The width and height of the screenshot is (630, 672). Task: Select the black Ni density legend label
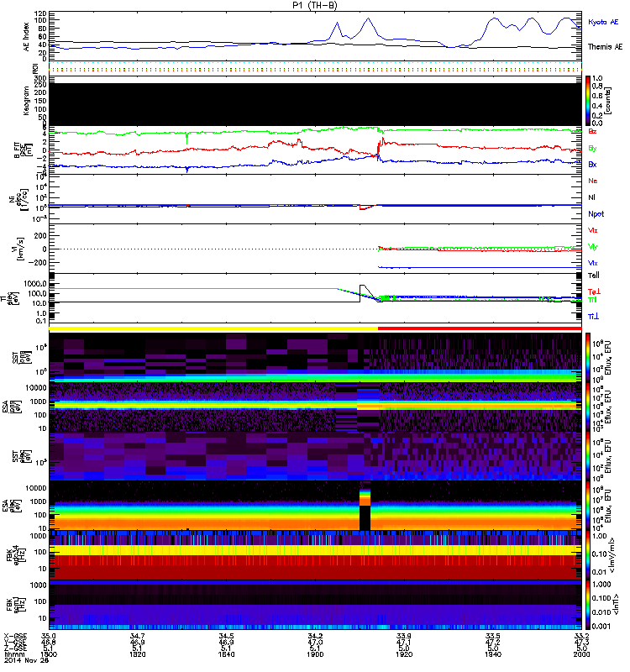[591, 197]
